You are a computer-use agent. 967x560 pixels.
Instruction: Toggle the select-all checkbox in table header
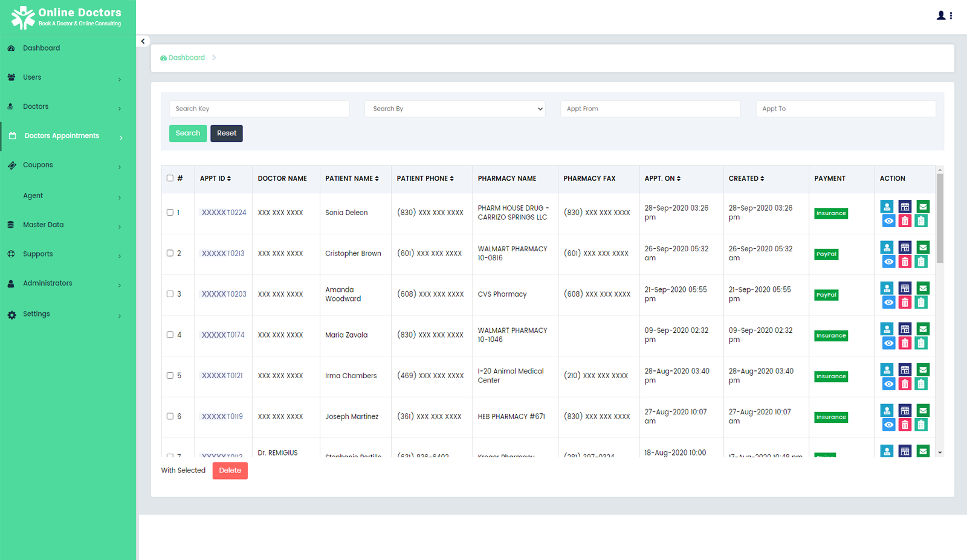170,178
